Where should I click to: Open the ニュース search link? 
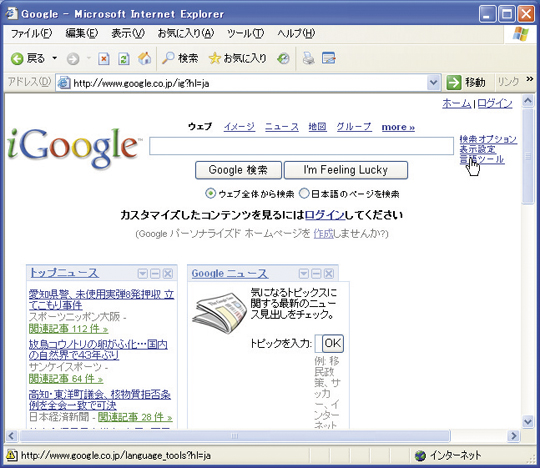(x=282, y=127)
